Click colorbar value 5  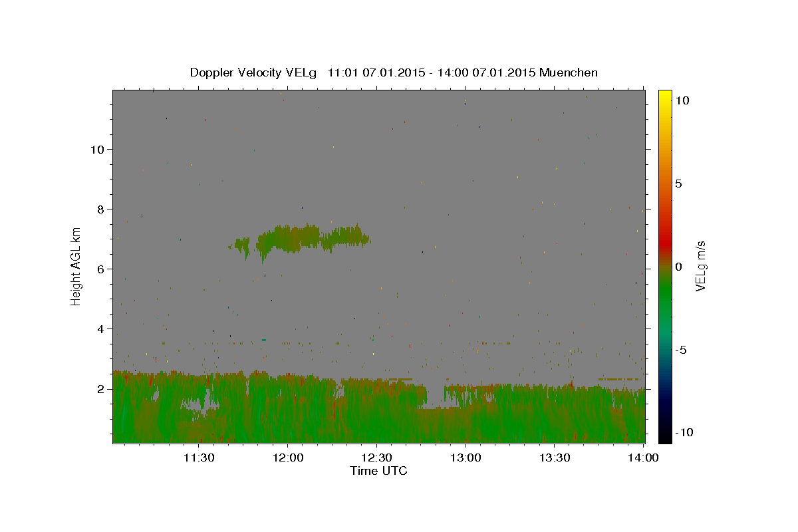[679, 184]
